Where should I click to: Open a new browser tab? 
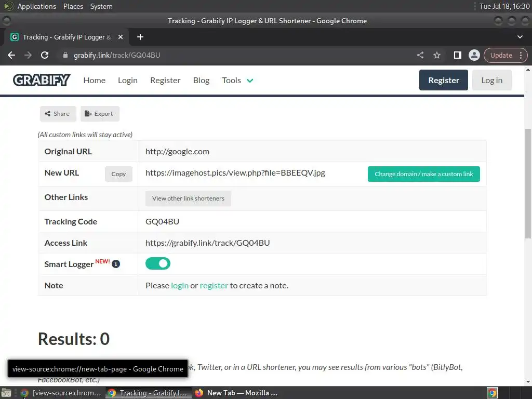point(140,37)
